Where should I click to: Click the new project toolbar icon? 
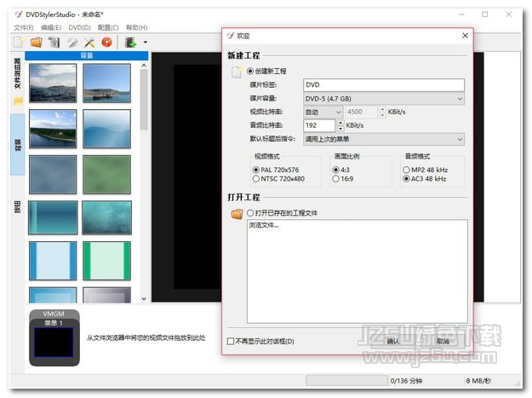(19, 43)
